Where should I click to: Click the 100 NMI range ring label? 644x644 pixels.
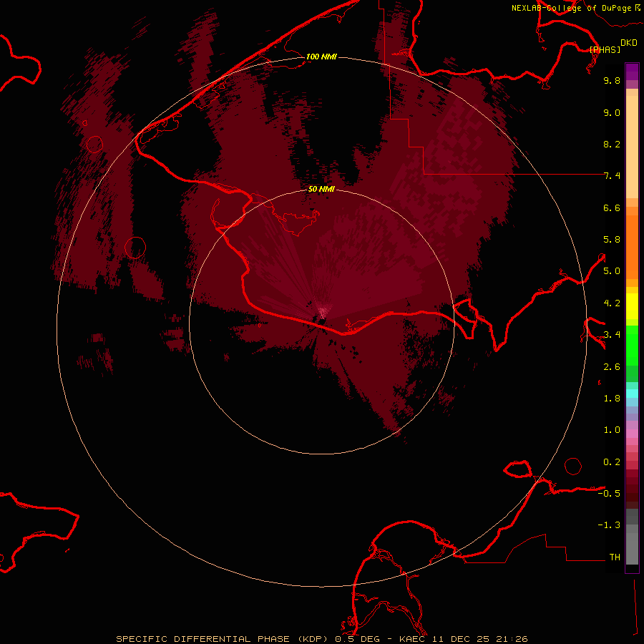[x=321, y=57]
